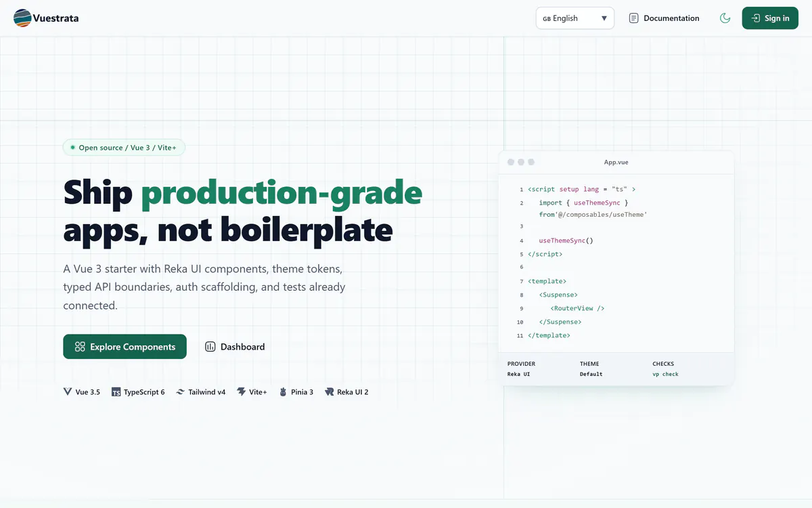Click the 'production-grade' green heading text
The image size is (812, 508).
(x=281, y=194)
